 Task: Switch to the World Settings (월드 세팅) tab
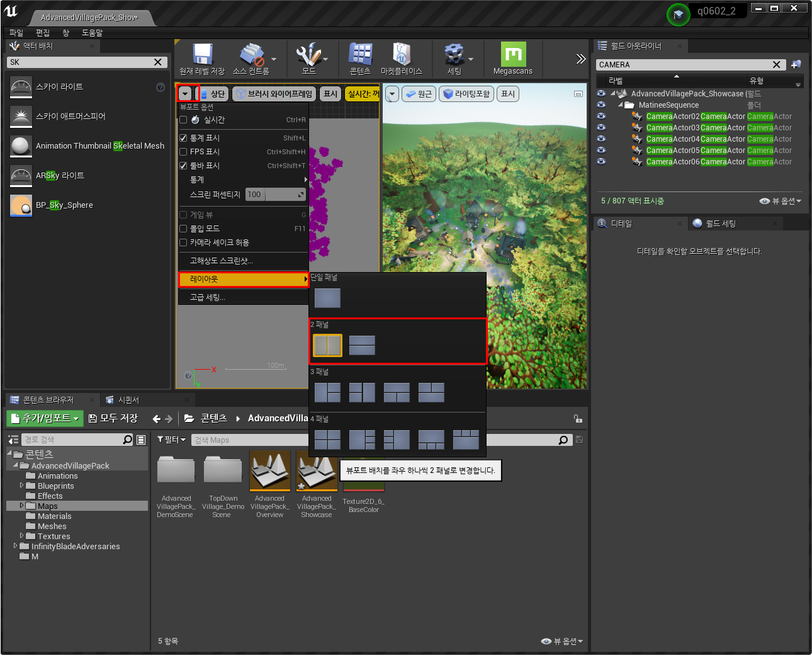(721, 224)
